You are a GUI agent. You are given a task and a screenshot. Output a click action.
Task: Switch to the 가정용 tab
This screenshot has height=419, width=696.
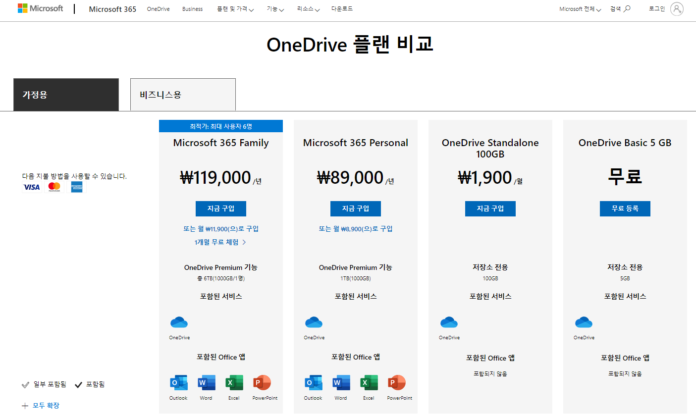click(66, 95)
